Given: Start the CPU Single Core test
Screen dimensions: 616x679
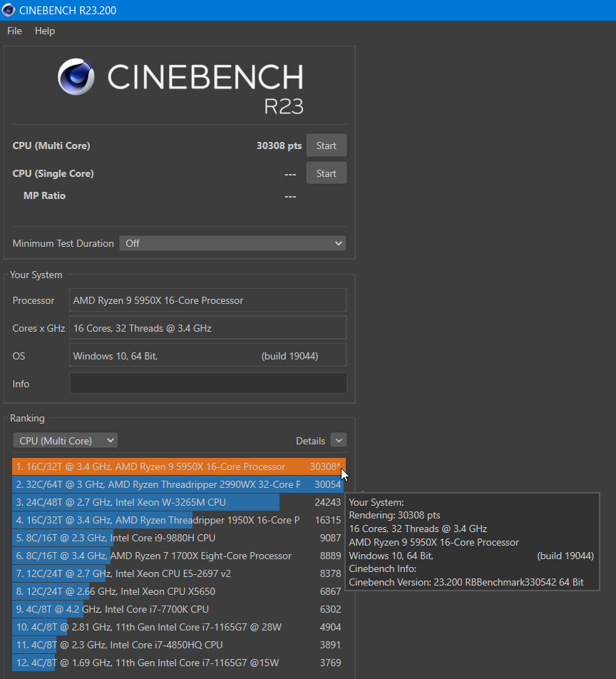Looking at the screenshot, I should 327,173.
